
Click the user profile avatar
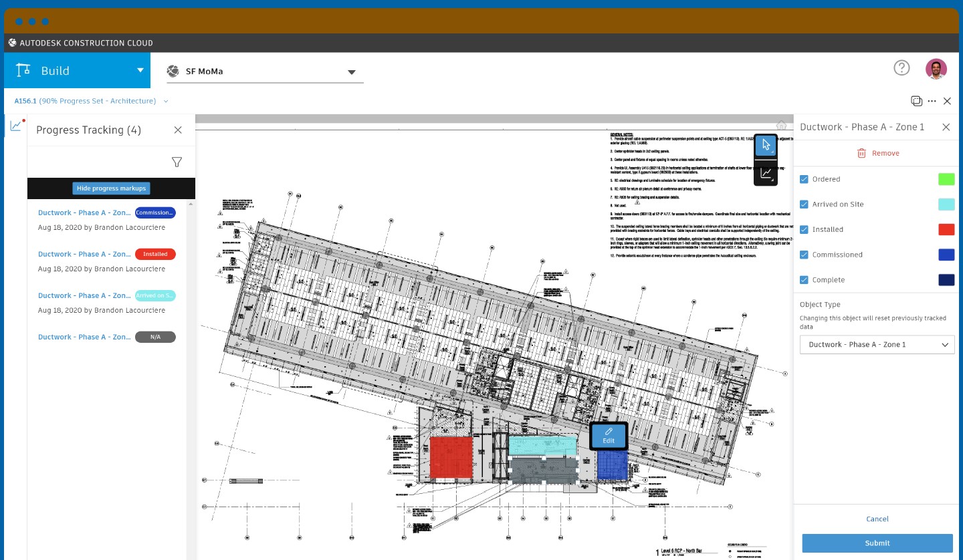936,68
